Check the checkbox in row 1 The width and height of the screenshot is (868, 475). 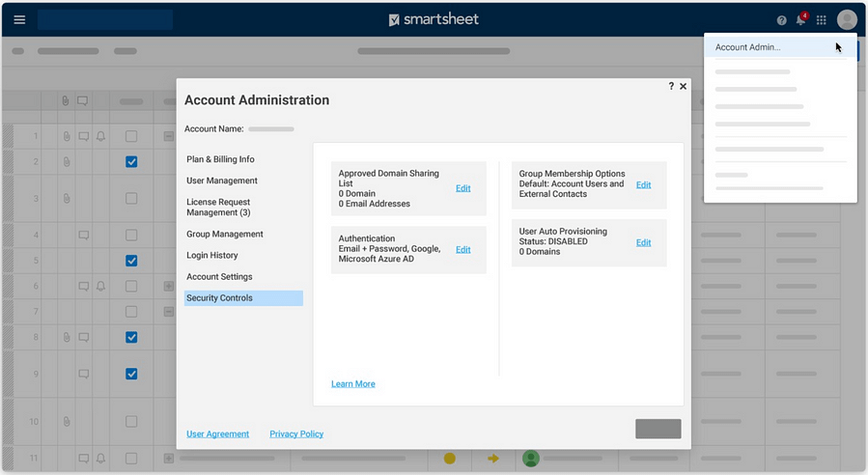[x=131, y=136]
